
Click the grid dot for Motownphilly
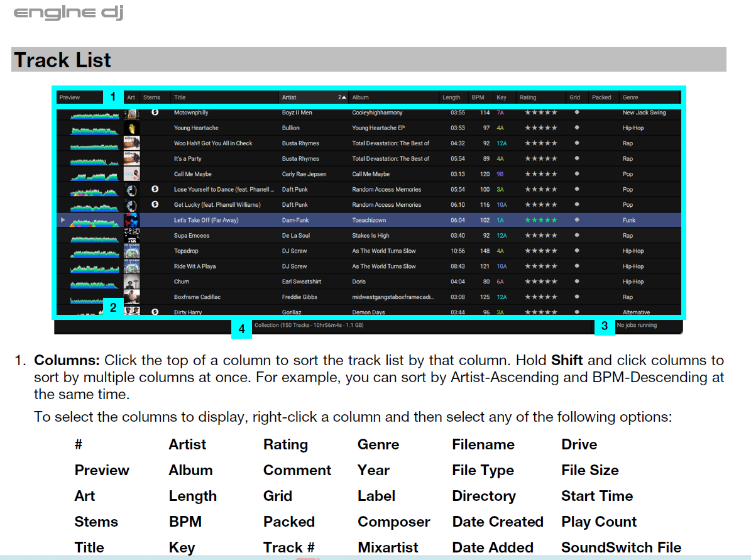point(577,112)
